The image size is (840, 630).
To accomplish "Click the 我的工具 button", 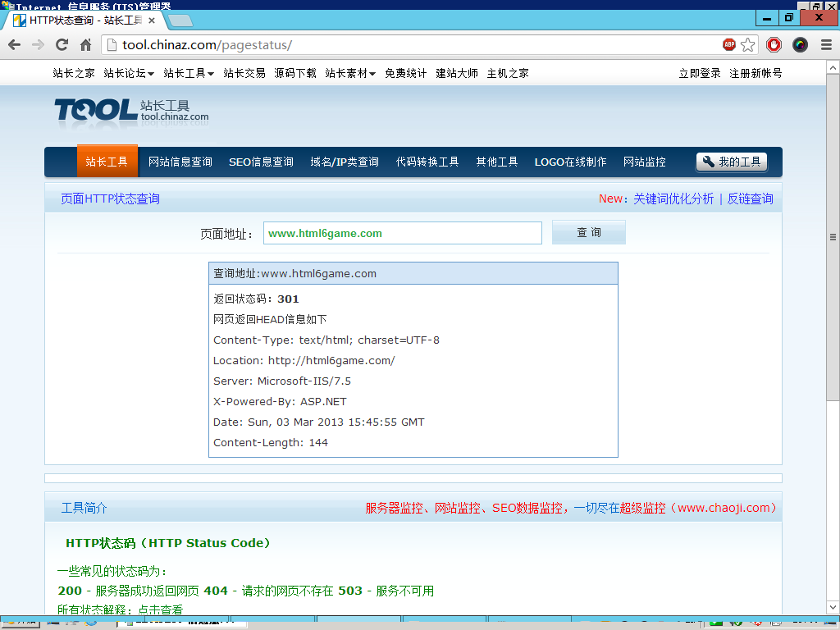I will (x=732, y=162).
